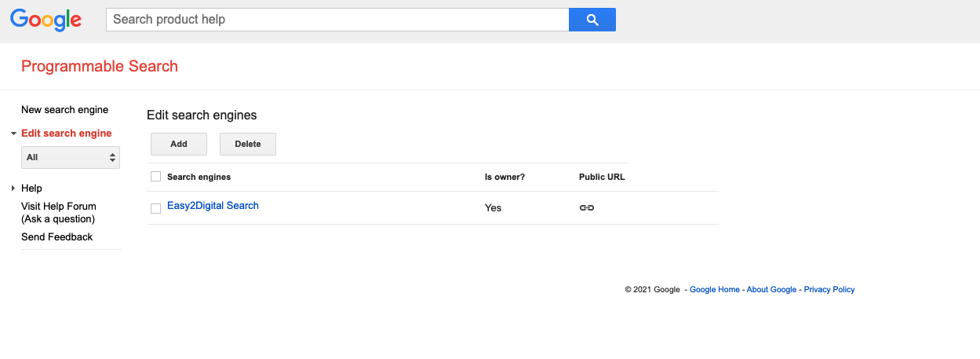980x359 pixels.
Task: Click the Add button
Action: coord(179,144)
